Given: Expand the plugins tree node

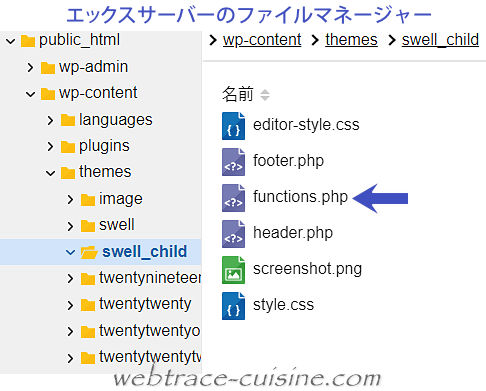Looking at the screenshot, I should pos(50,147).
